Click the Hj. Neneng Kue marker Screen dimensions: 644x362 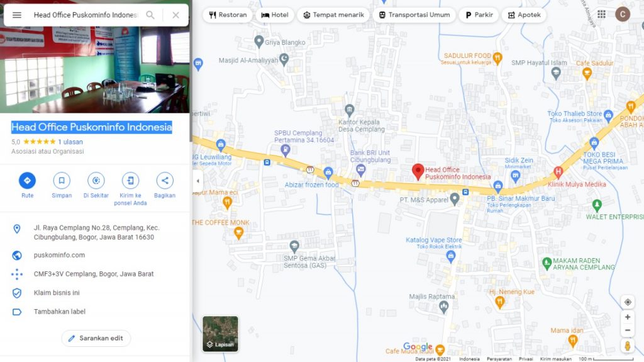click(500, 303)
